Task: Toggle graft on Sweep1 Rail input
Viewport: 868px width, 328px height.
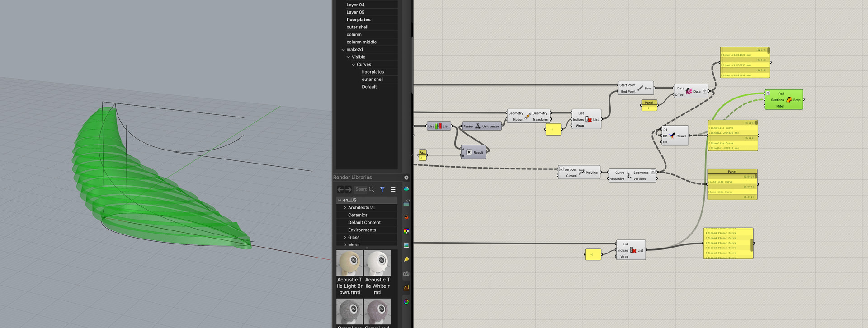Action: (768, 93)
